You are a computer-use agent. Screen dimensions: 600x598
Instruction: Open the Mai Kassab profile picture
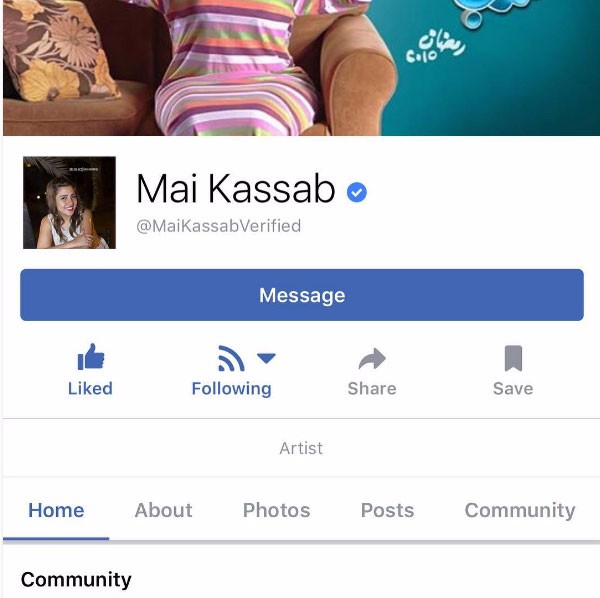click(x=69, y=202)
